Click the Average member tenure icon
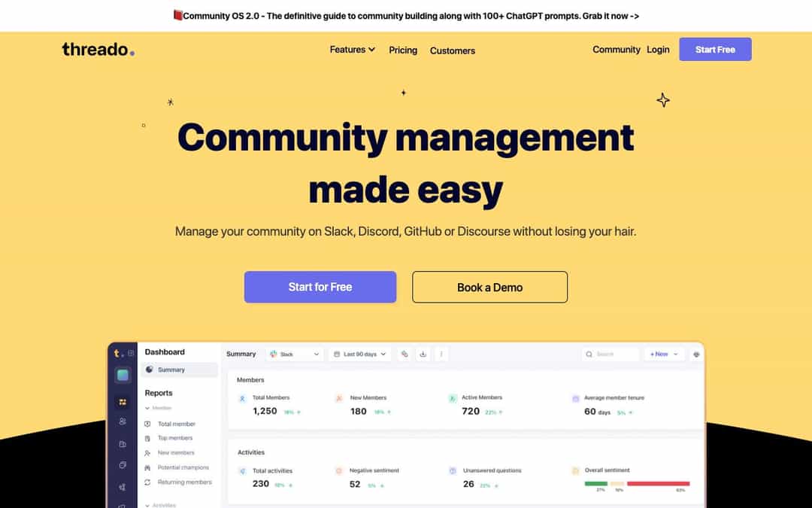 [575, 399]
